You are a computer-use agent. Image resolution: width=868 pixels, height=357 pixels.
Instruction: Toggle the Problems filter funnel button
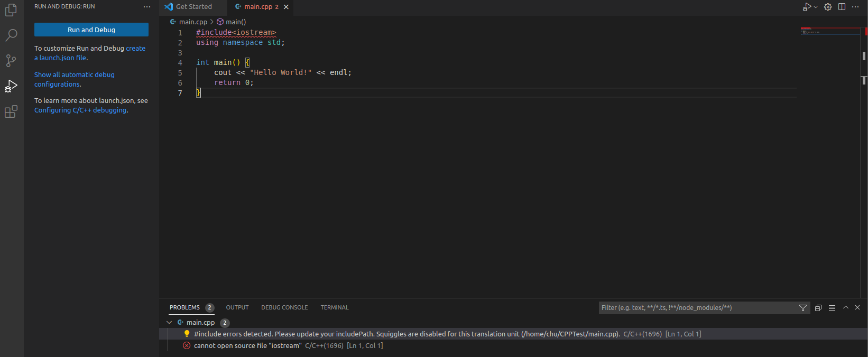click(803, 308)
